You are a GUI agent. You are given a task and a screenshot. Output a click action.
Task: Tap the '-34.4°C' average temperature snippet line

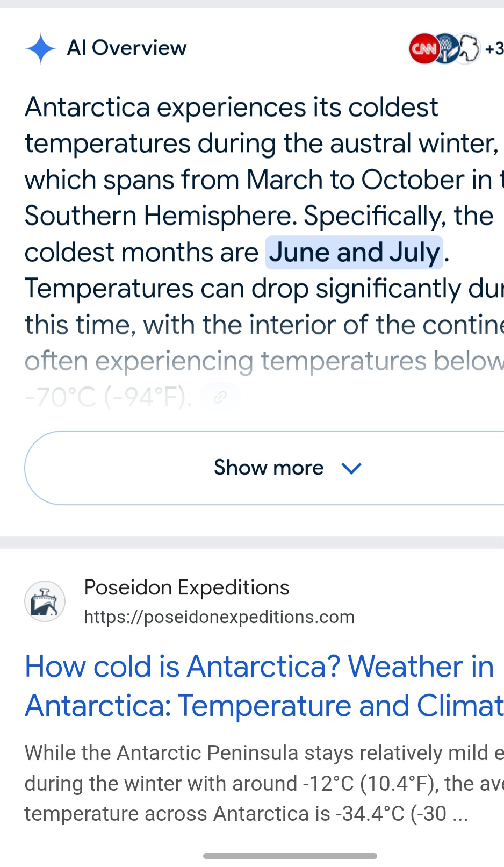(x=246, y=814)
